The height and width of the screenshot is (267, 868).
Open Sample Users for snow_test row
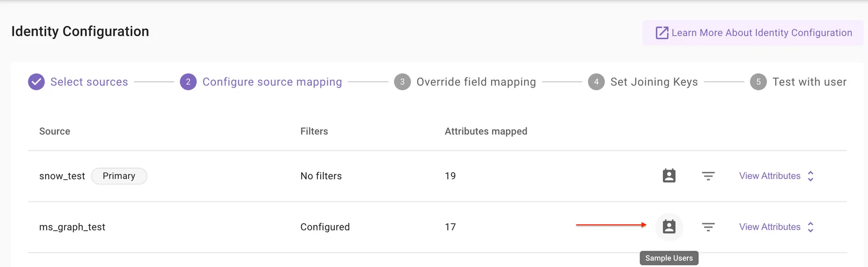[x=669, y=176]
